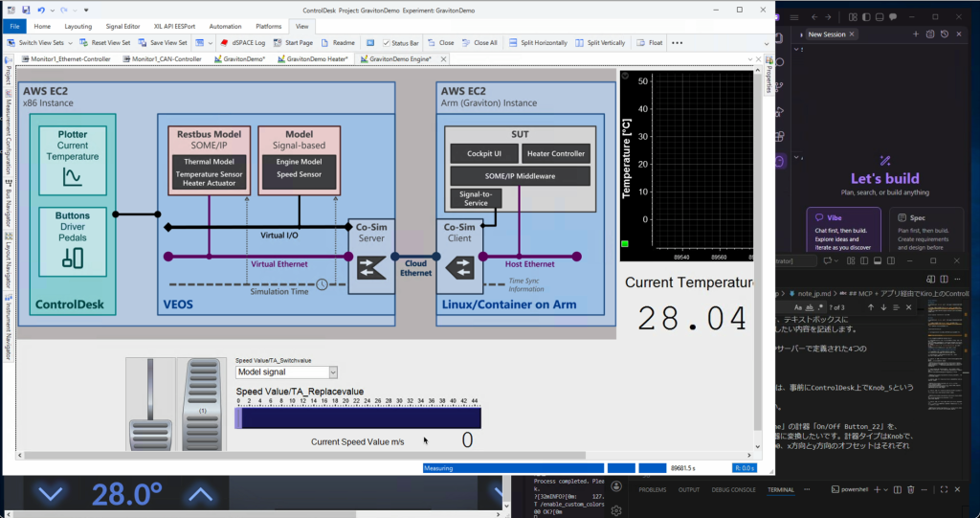This screenshot has height=518, width=980.
Task: Open the Speed Value Model signal combo box
Action: click(286, 372)
